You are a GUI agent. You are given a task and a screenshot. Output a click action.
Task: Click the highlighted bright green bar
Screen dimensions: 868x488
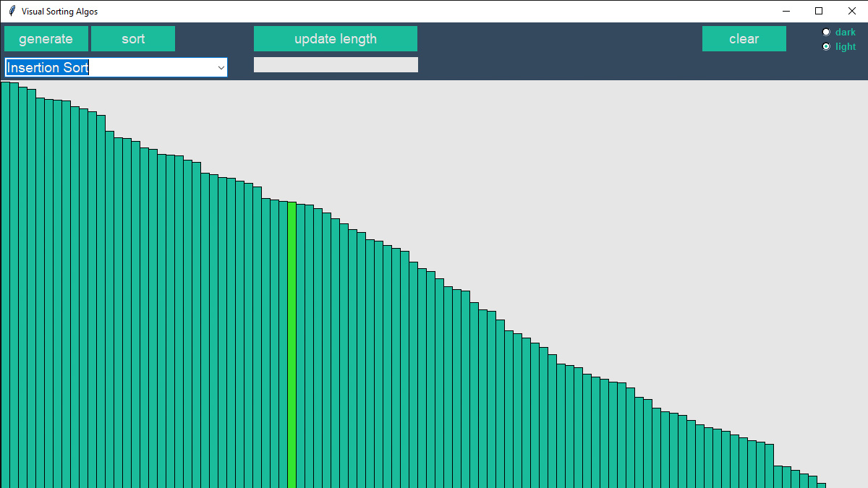coord(292,347)
